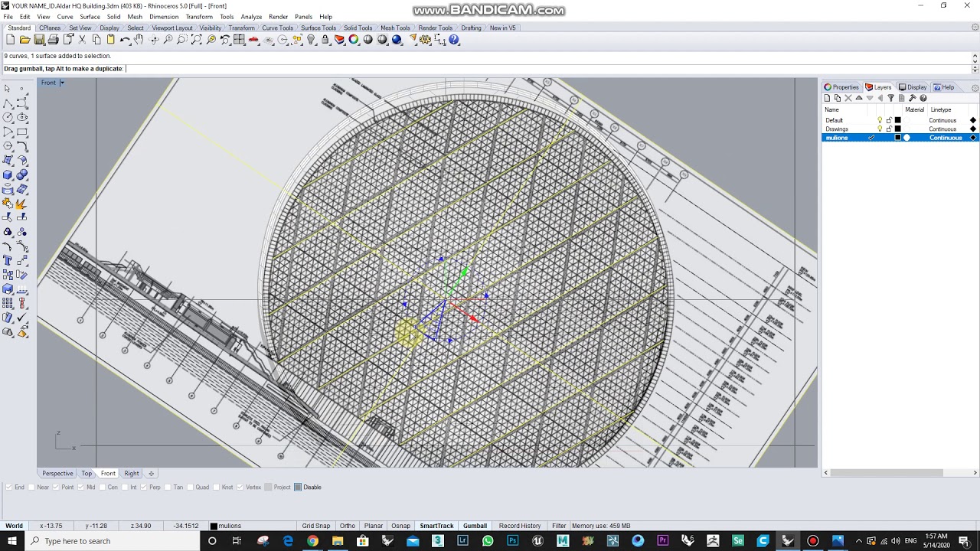Screen dimensions: 980x551
Task: Toggle the Point osnap checkbox
Action: pos(57,487)
